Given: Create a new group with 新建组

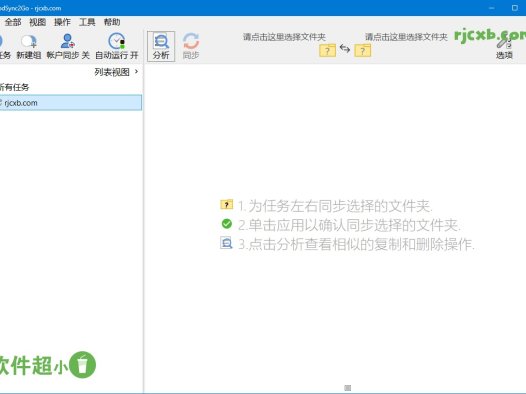Looking at the screenshot, I should [29, 47].
